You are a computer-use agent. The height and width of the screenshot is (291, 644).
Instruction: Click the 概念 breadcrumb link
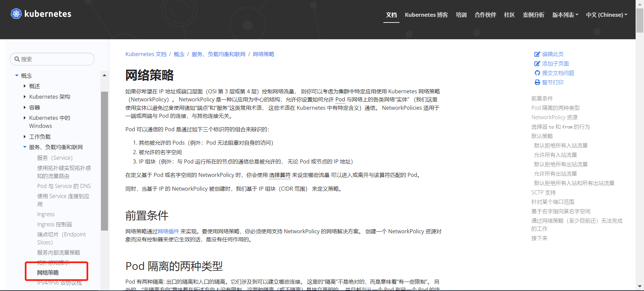pyautogui.click(x=179, y=54)
